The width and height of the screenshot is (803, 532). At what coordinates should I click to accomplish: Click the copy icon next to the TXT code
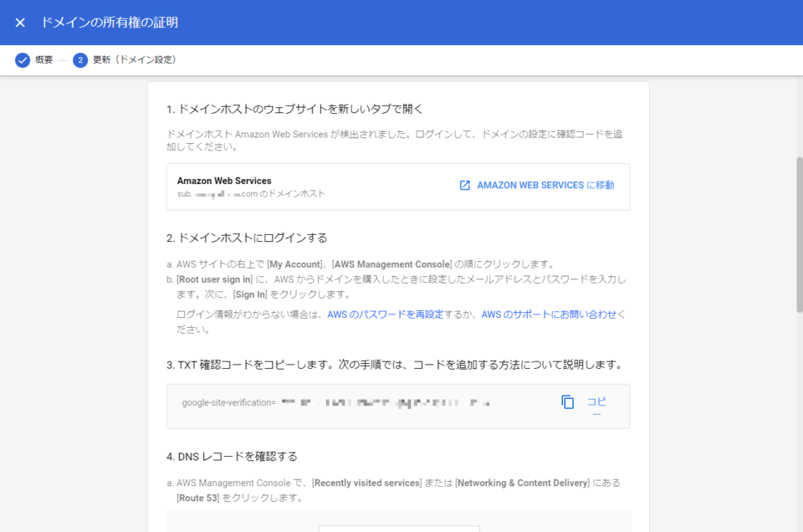coord(568,402)
